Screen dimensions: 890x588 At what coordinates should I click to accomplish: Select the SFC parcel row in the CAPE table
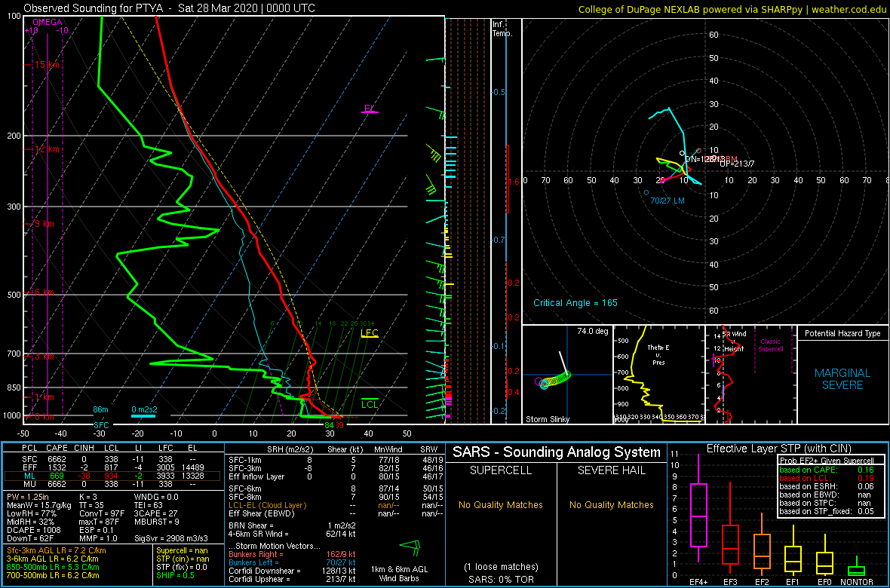113,458
